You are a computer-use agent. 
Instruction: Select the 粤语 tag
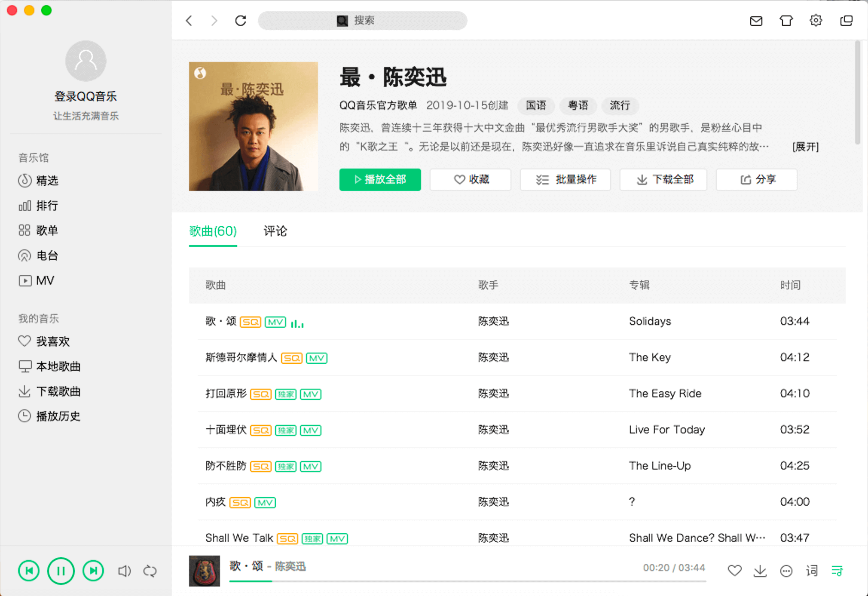[578, 105]
